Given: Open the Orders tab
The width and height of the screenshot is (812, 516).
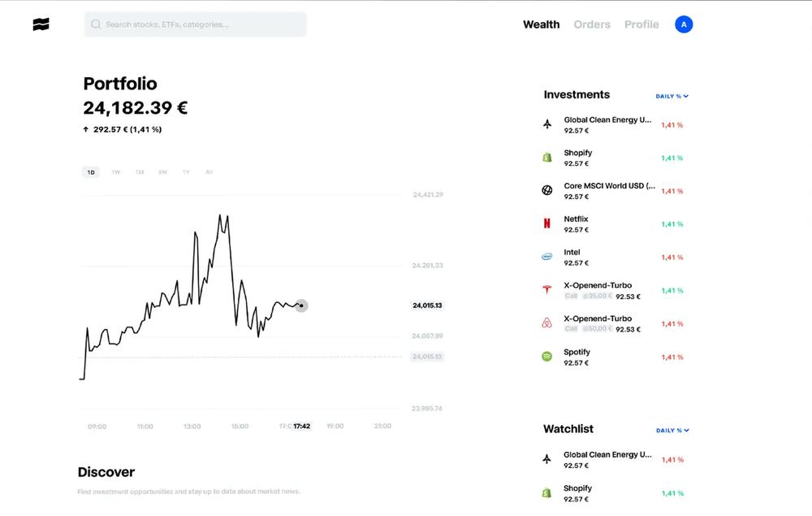Looking at the screenshot, I should point(592,24).
